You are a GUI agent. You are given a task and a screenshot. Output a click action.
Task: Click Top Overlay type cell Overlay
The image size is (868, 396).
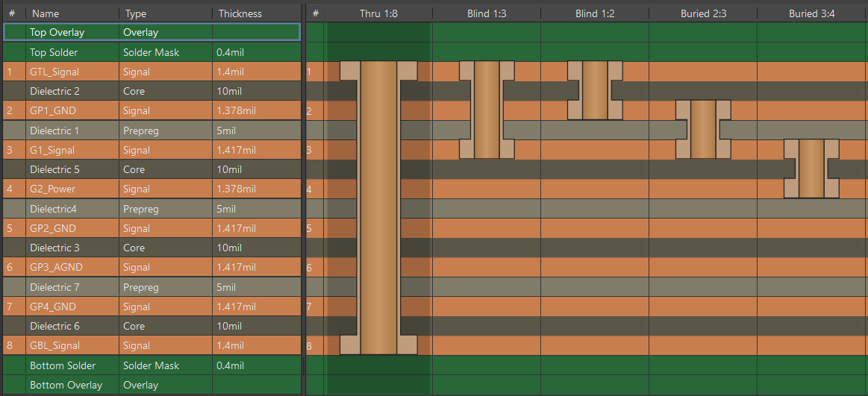[x=140, y=32]
